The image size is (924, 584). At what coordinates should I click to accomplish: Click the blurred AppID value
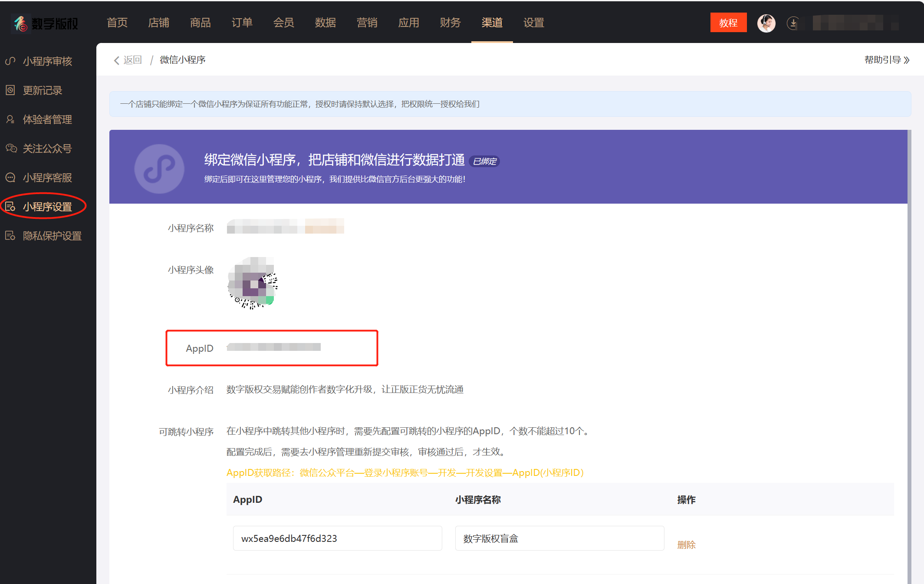tap(274, 347)
